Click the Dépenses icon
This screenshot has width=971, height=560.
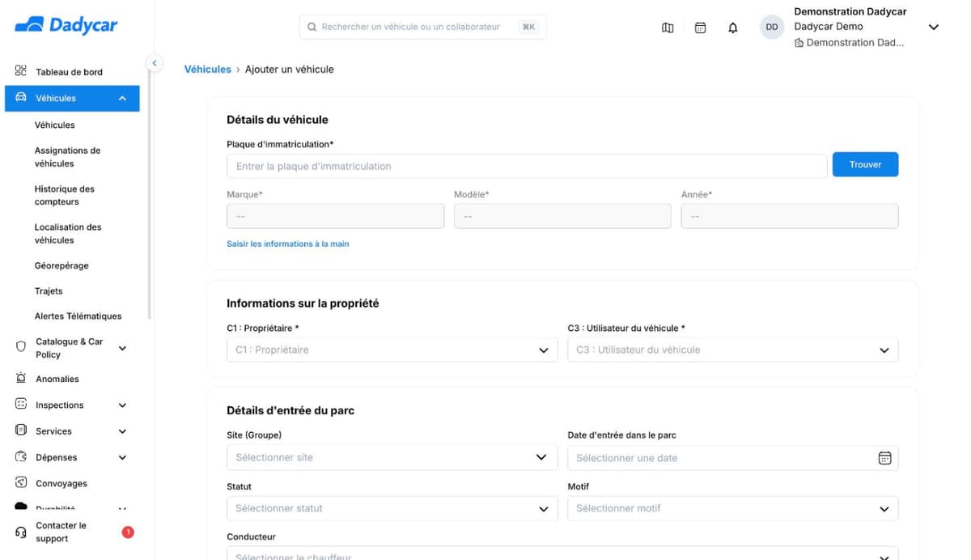(21, 457)
